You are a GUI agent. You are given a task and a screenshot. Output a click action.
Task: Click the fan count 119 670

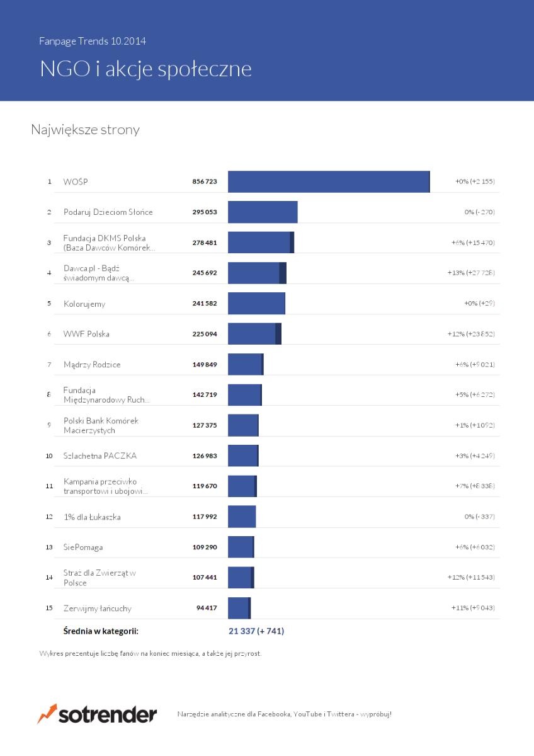[x=205, y=486]
